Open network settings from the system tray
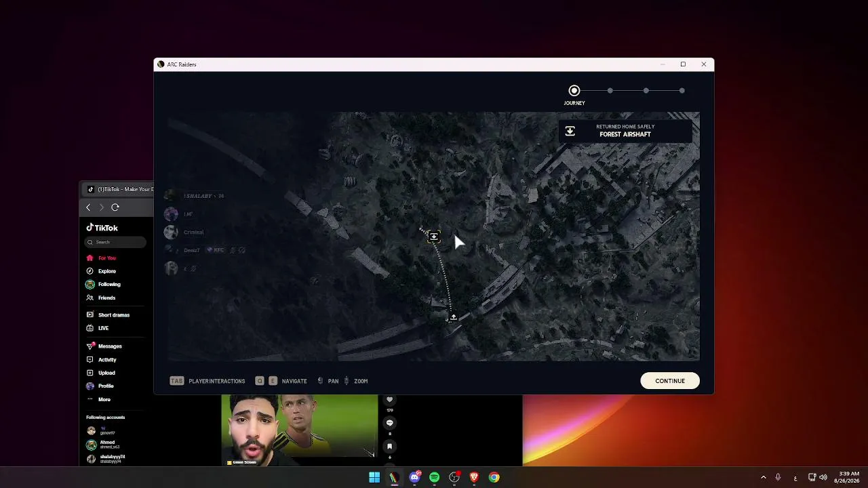 pyautogui.click(x=812, y=477)
